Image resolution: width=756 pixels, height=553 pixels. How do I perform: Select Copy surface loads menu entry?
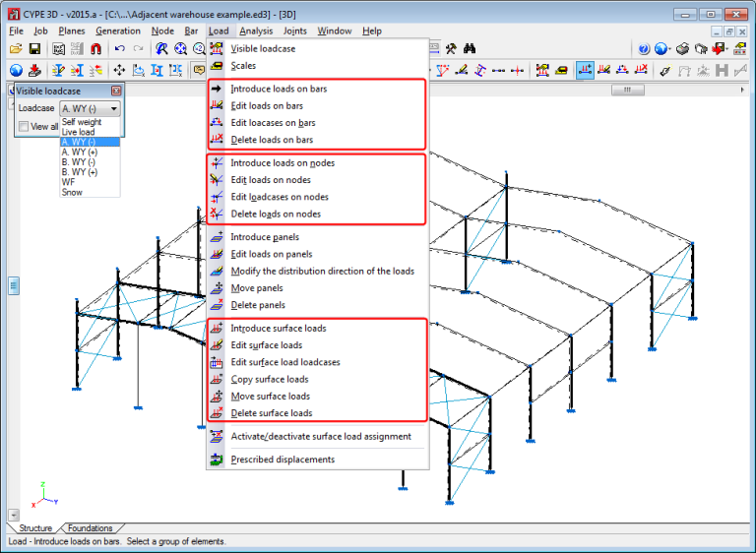click(x=318, y=380)
